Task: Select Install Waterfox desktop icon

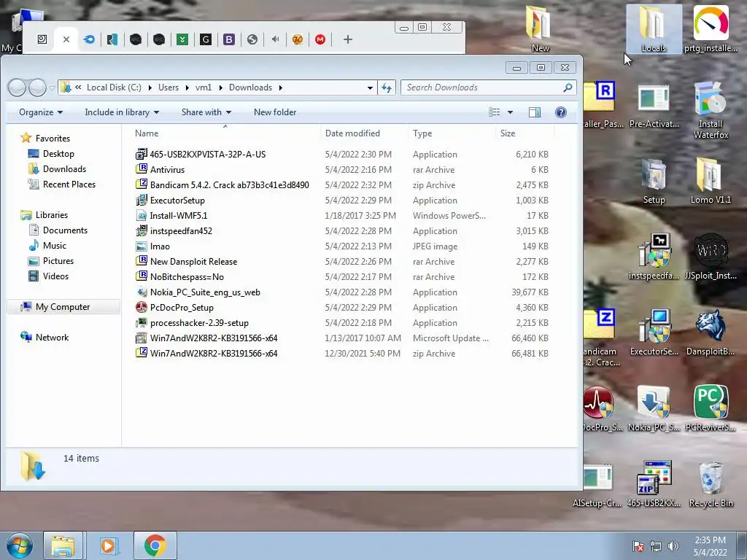Action: click(711, 110)
